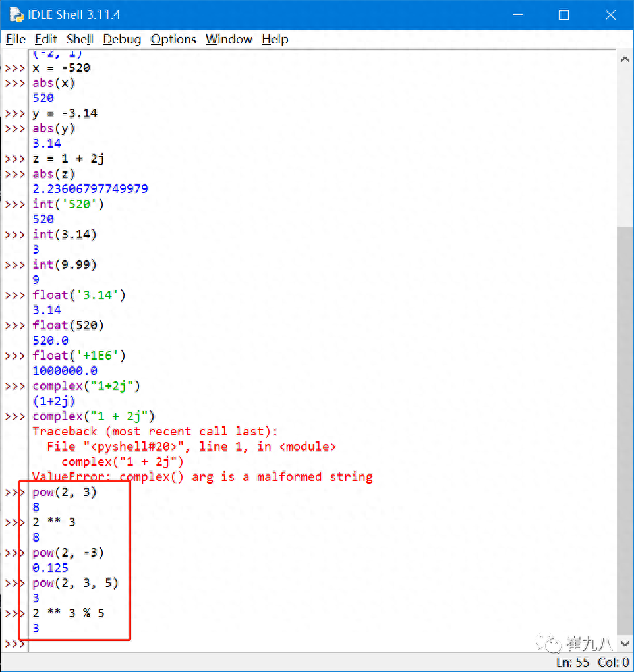Click the 'z = 1 + 2j' line
Viewport: 634px width, 672px height.
(68, 159)
